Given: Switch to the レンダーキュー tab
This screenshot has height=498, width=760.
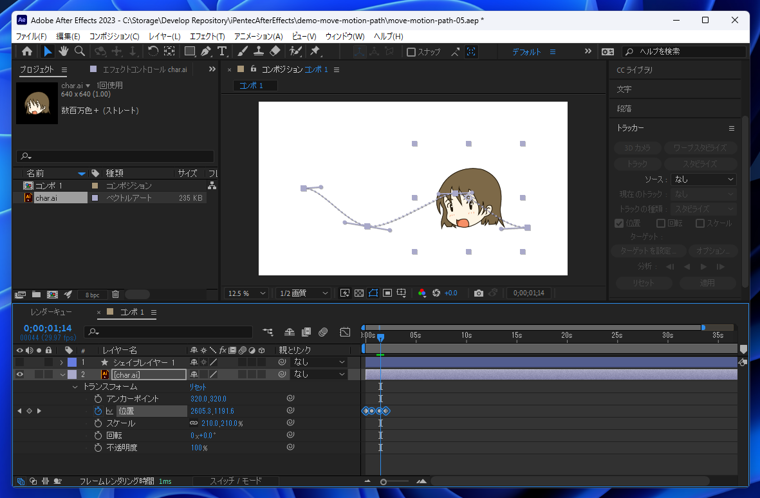Looking at the screenshot, I should coord(50,312).
